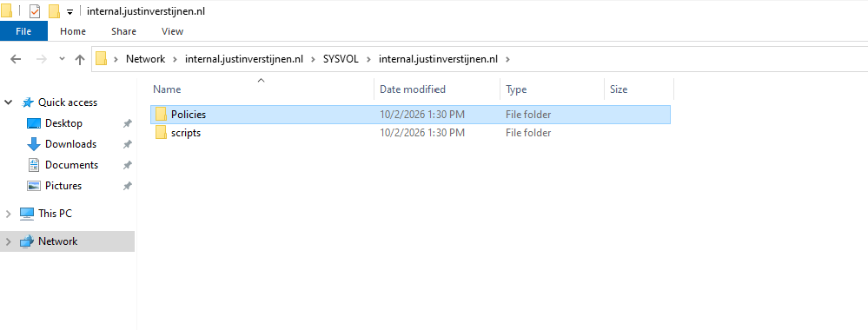Image resolution: width=868 pixels, height=330 pixels.
Task: Open Customize Quick Access Toolbar dropdown
Action: 70,11
